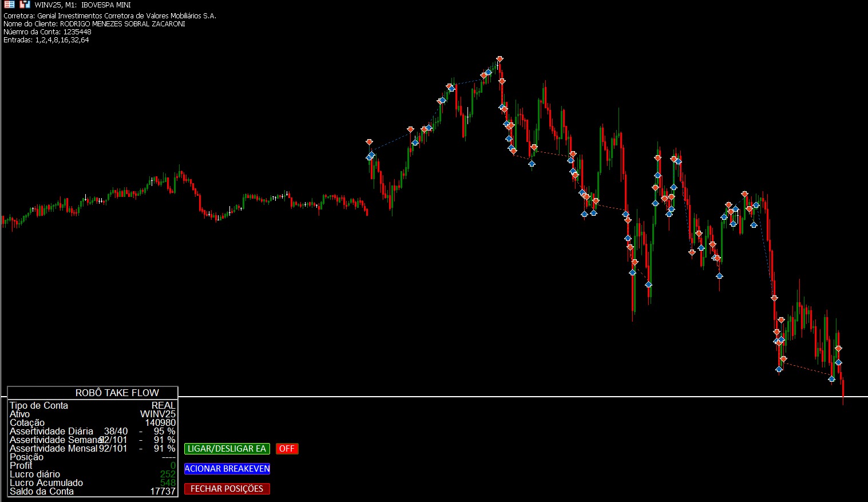This screenshot has width=868, height=502.
Task: Click the red OFF status indicator
Action: click(287, 449)
